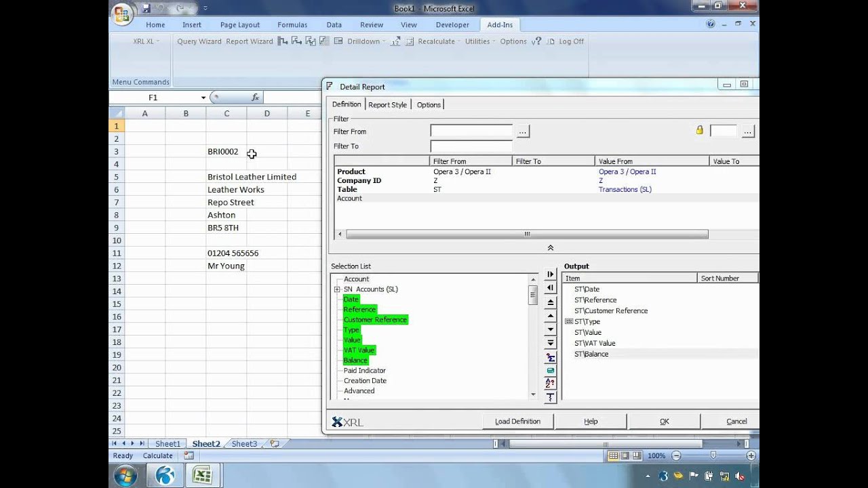
Task: Click the text format T icon
Action: click(551, 397)
